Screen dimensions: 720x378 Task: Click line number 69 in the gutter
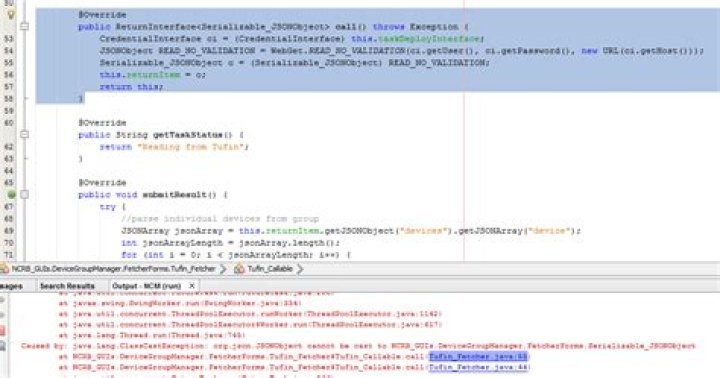9,231
